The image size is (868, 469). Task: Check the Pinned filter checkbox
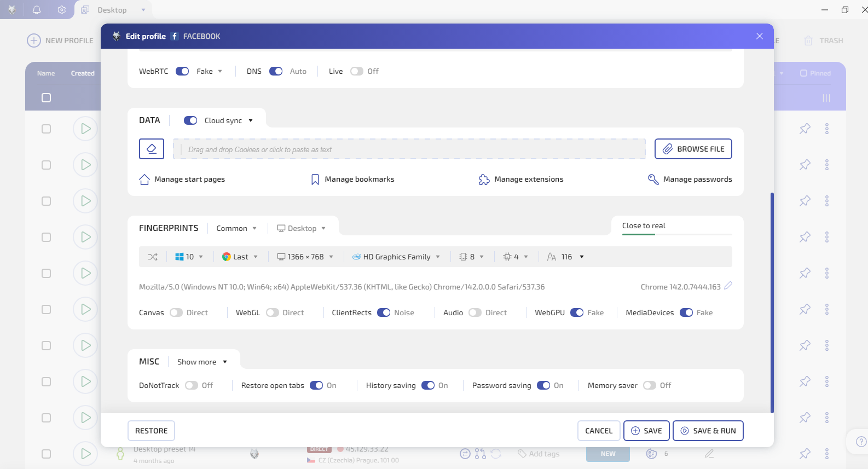tap(803, 73)
